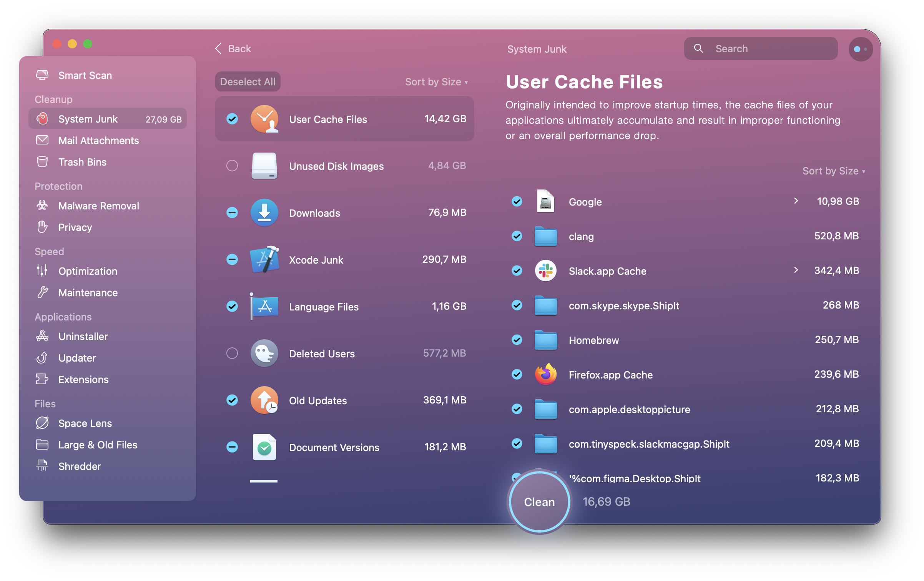Toggle the User Cache Files checkbox
Screen dimensions: 924x581
pyautogui.click(x=232, y=118)
